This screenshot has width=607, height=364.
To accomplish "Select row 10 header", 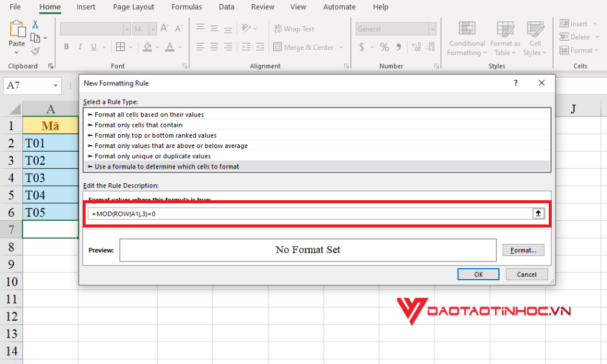I will point(12,281).
